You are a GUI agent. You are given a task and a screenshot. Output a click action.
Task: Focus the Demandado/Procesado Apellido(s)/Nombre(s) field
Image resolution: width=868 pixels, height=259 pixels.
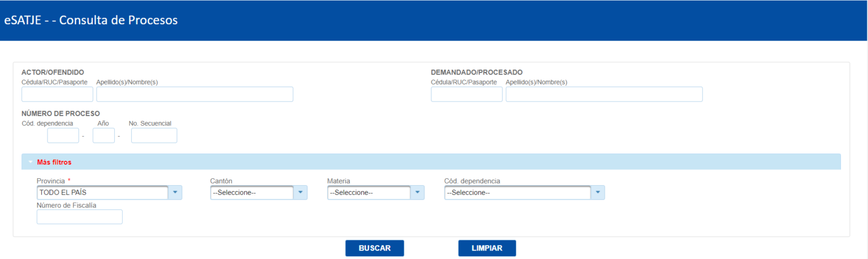point(604,94)
